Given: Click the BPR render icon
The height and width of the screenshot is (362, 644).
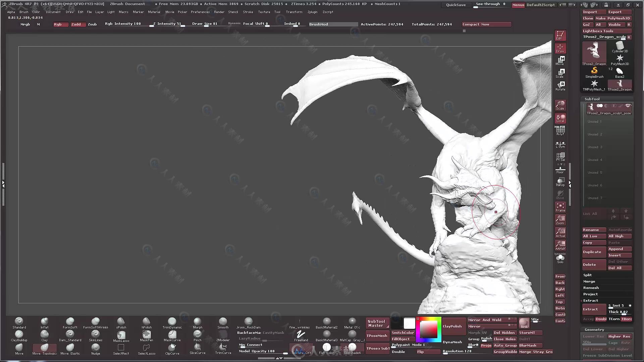Looking at the screenshot, I should point(524,323).
